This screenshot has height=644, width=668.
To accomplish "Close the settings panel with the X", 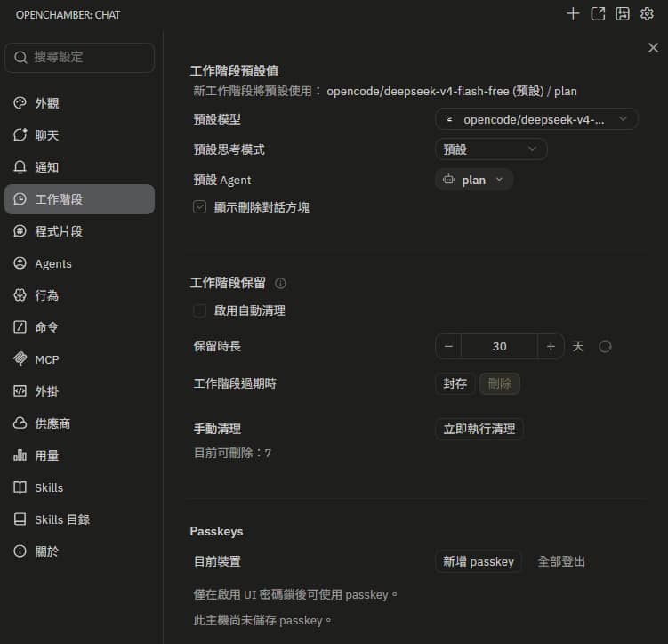I will tap(653, 47).
